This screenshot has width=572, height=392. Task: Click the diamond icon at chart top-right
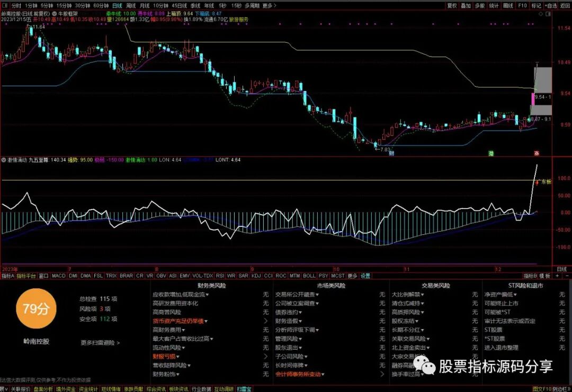541,14
